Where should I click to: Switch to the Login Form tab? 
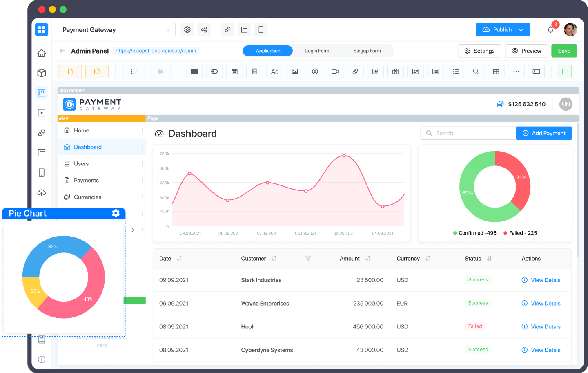[x=317, y=51]
